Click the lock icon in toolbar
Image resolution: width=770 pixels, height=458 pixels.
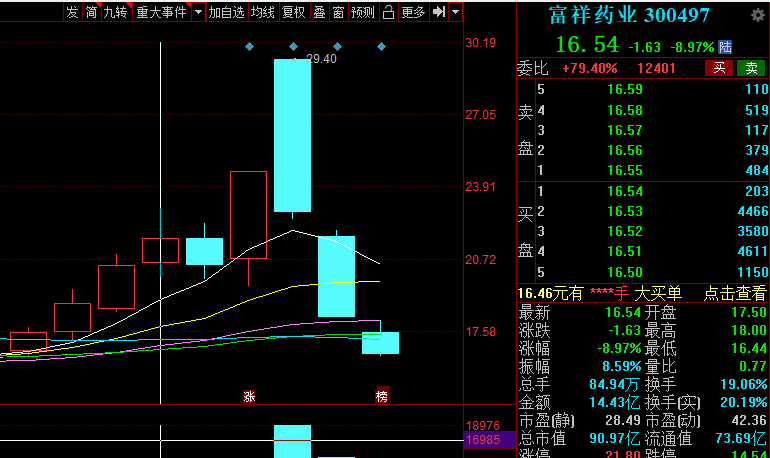click(388, 12)
